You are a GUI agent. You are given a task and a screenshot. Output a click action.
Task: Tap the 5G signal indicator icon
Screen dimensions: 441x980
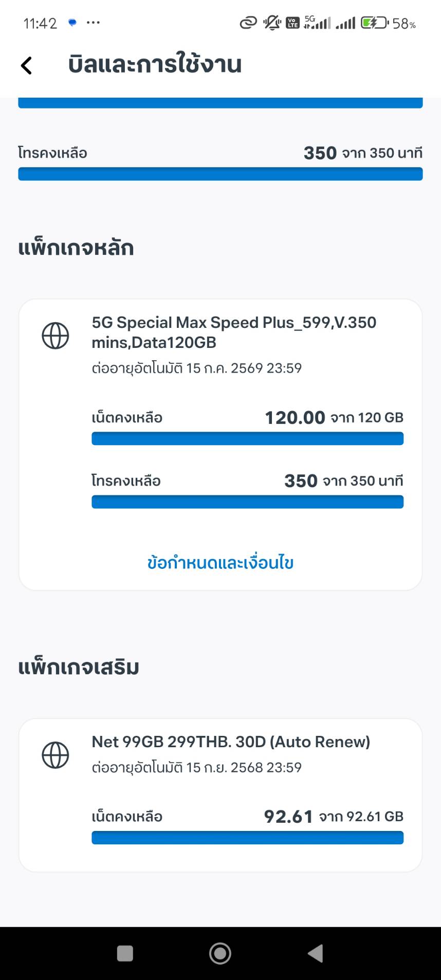coord(317,22)
